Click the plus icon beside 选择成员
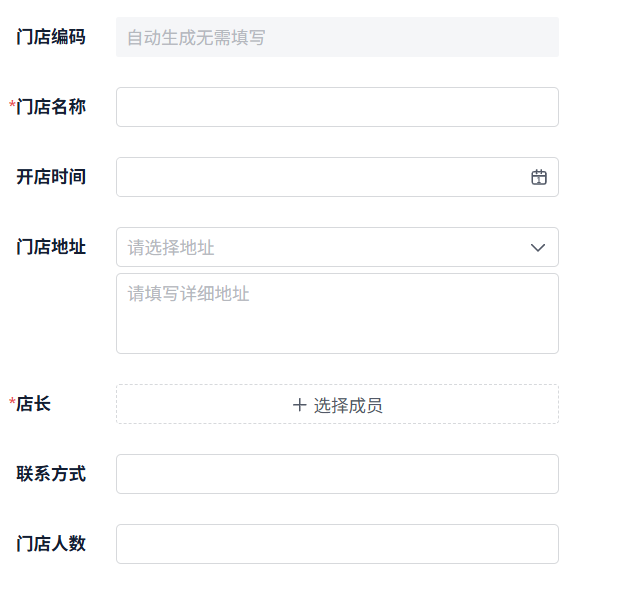 pos(299,405)
